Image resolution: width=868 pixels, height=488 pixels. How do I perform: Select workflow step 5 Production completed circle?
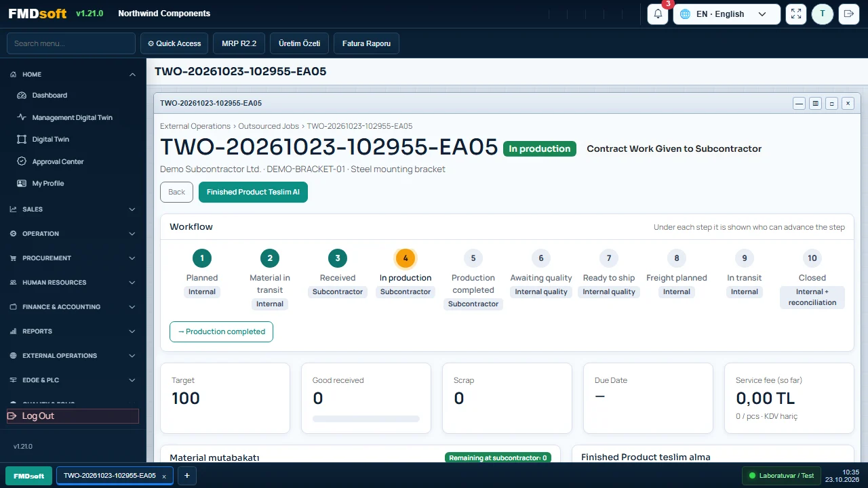point(473,258)
